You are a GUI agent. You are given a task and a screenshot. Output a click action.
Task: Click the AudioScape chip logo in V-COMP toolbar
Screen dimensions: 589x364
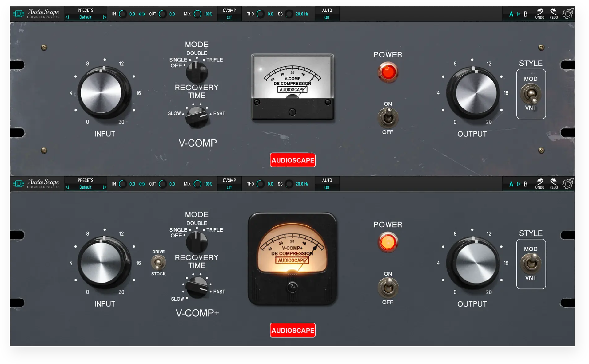(x=18, y=14)
